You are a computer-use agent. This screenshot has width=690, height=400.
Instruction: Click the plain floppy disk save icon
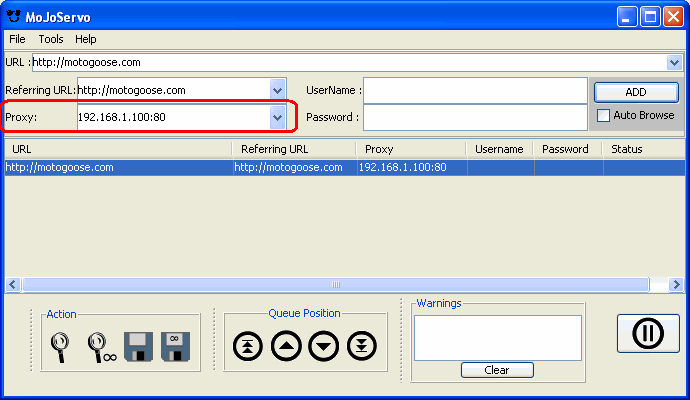pyautogui.click(x=138, y=347)
